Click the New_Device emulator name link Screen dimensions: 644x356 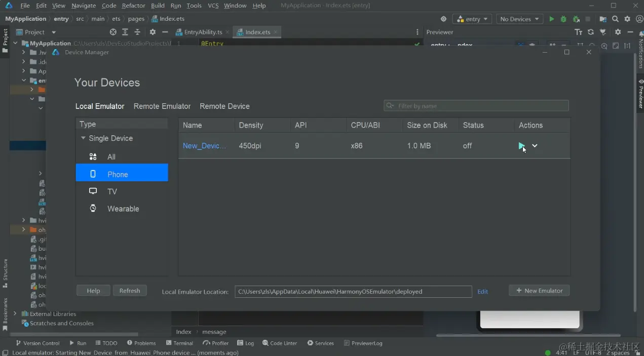click(204, 146)
